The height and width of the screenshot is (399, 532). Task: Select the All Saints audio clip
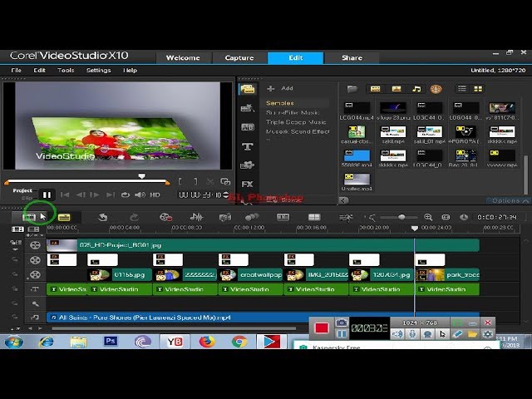coord(263,318)
